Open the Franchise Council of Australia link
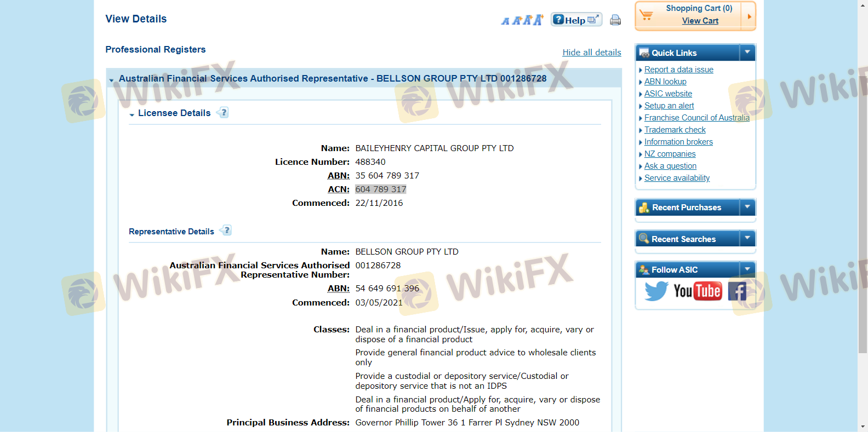868x432 pixels. [696, 118]
